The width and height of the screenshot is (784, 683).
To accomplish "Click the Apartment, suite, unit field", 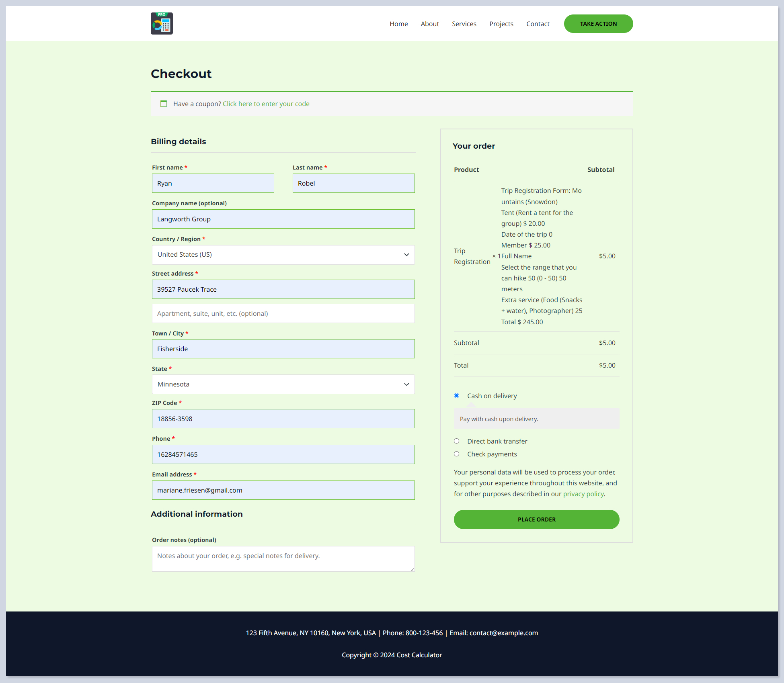I will 283,313.
